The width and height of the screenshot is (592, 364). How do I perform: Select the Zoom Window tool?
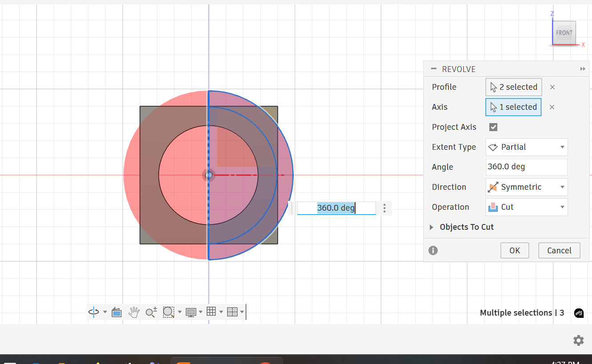(x=168, y=312)
